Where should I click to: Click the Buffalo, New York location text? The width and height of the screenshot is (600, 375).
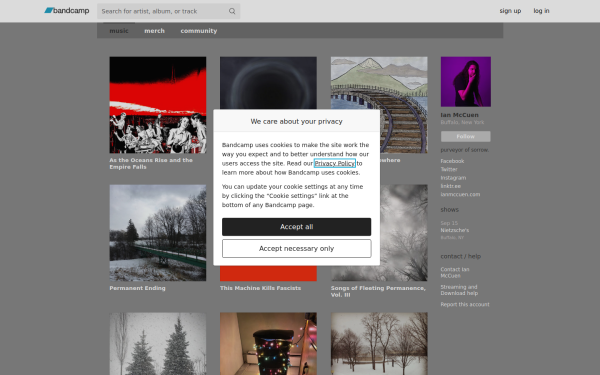[462, 122]
